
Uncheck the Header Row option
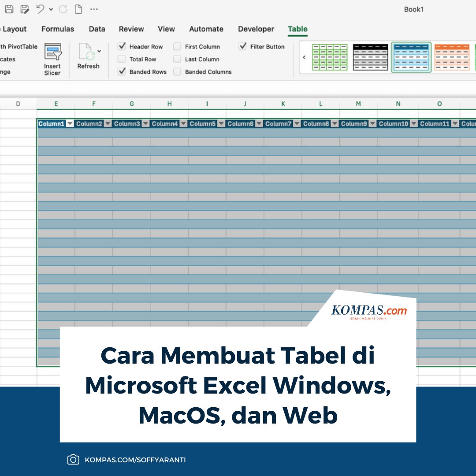tap(122, 46)
